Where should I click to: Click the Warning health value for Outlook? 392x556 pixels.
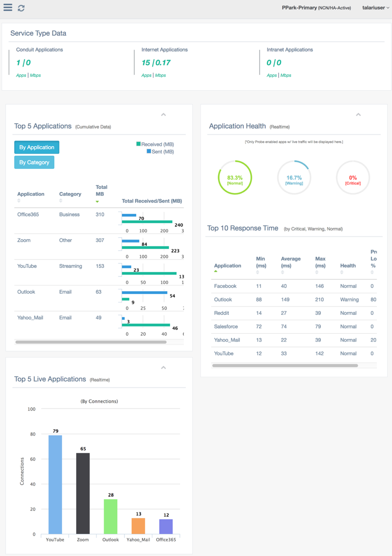[x=349, y=300]
